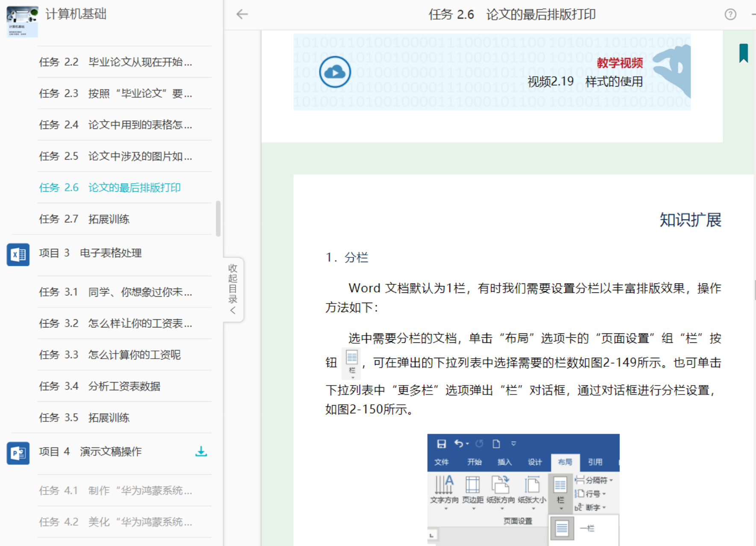Viewport: 756px width, 546px height.
Task: Expand 项目 3 电子表格处理 section
Action: (90, 253)
